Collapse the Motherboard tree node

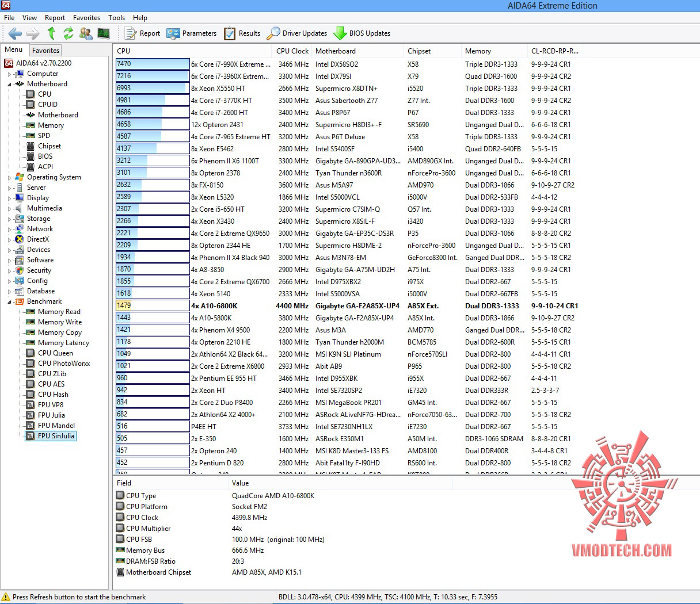9,85
